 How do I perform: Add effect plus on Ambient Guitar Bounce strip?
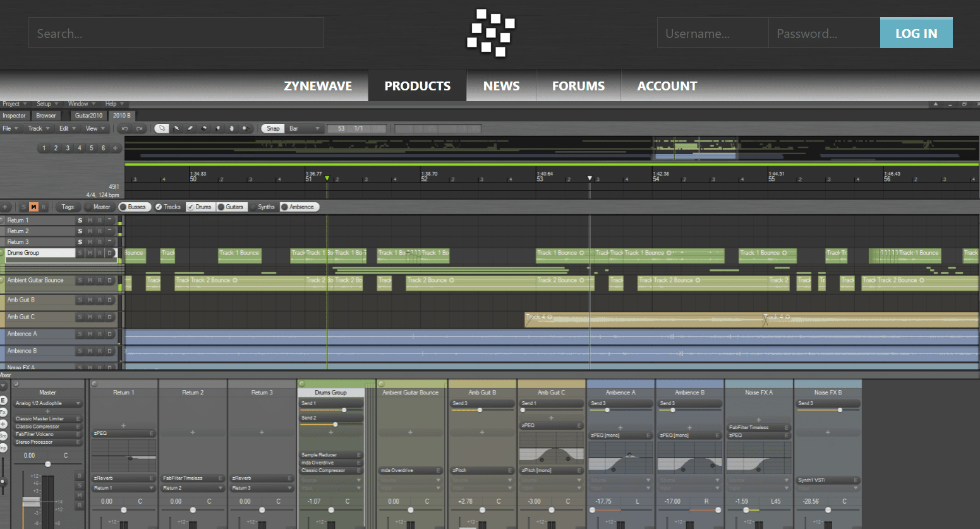pyautogui.click(x=410, y=432)
